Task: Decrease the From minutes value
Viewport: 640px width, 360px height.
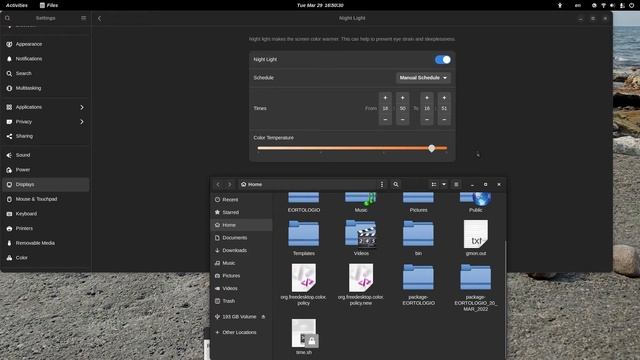Action: 402,120
